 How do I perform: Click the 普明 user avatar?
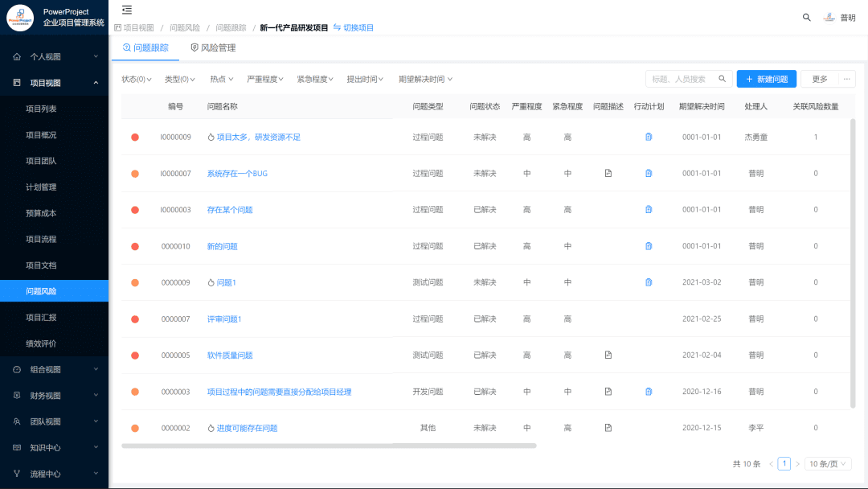pyautogui.click(x=831, y=16)
